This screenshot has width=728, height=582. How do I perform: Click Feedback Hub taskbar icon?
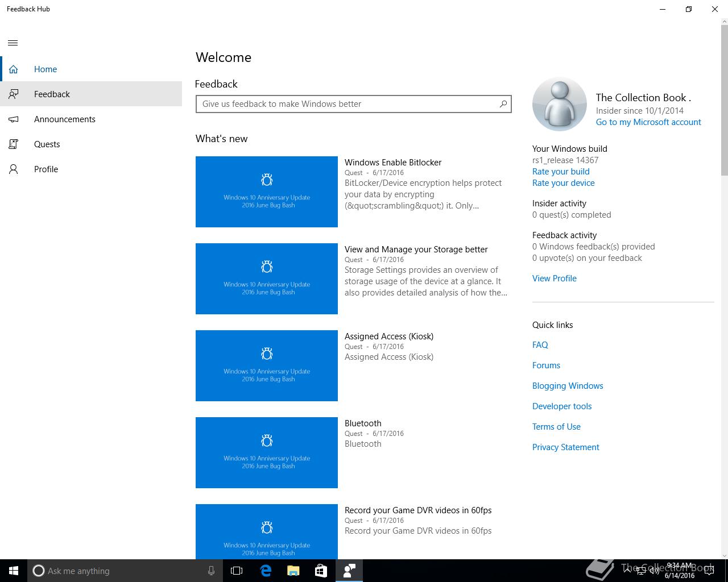tap(349, 571)
